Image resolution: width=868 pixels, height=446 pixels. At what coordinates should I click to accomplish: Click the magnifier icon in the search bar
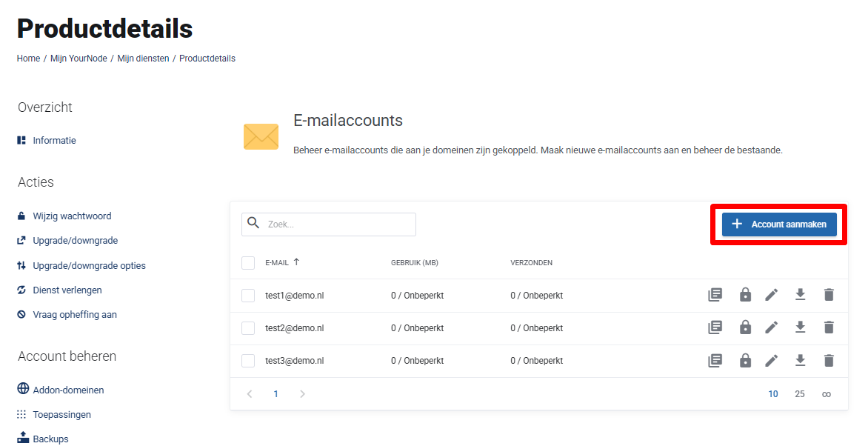tap(253, 224)
